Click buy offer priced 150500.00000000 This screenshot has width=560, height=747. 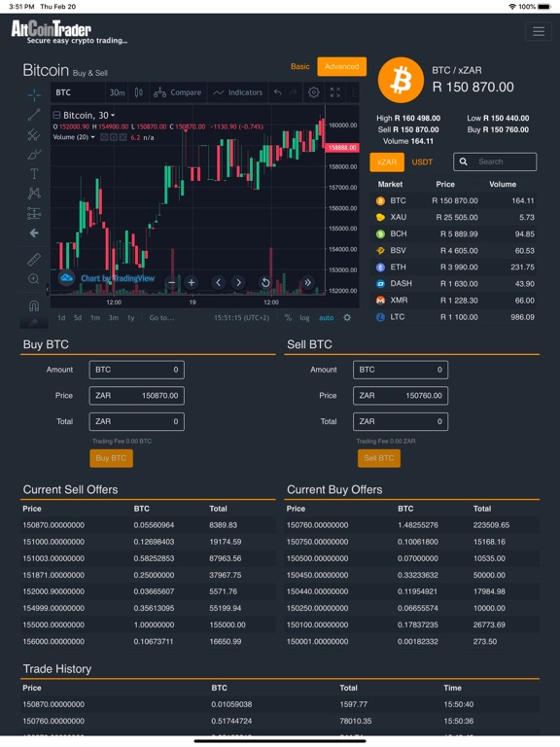pyautogui.click(x=412, y=559)
